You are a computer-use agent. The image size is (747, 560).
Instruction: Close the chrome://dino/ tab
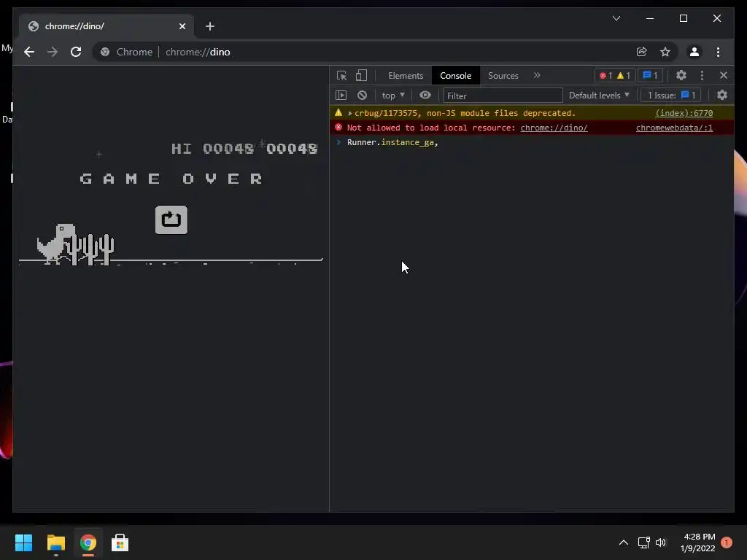[x=182, y=26]
